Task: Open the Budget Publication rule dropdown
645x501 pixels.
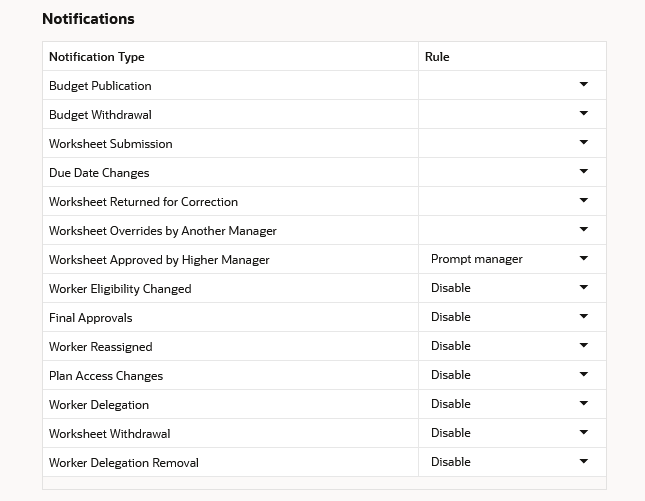Action: pos(583,84)
